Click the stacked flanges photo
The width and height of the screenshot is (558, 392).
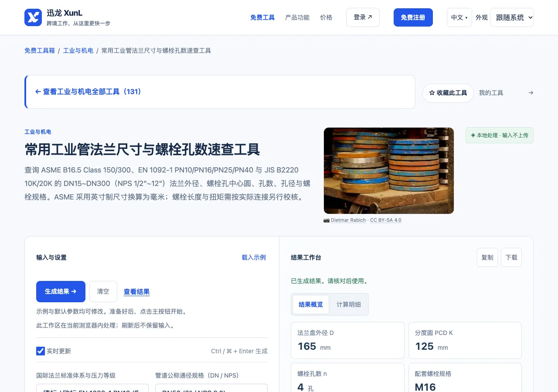click(x=389, y=171)
